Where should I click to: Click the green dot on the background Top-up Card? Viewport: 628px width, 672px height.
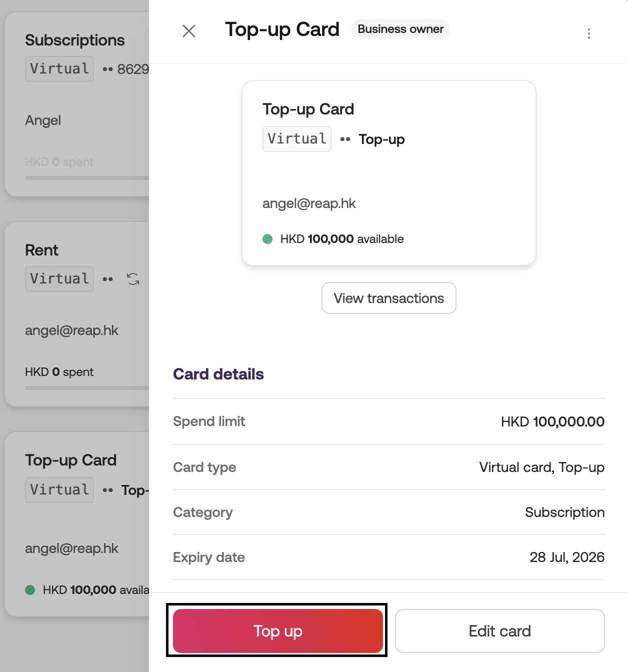coord(30,590)
